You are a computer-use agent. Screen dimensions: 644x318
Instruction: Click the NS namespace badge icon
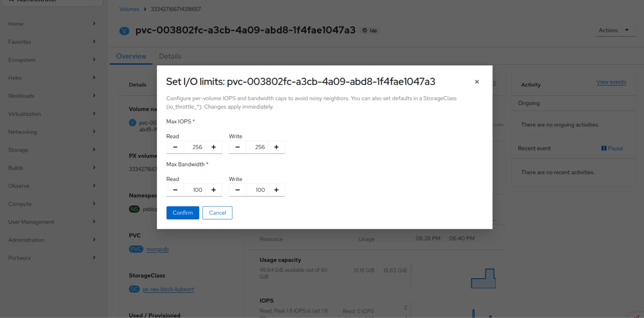pyautogui.click(x=134, y=209)
